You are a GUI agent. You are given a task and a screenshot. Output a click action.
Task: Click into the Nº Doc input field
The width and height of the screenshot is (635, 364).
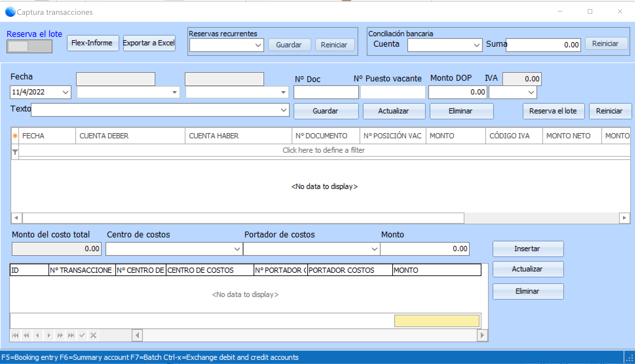326,92
